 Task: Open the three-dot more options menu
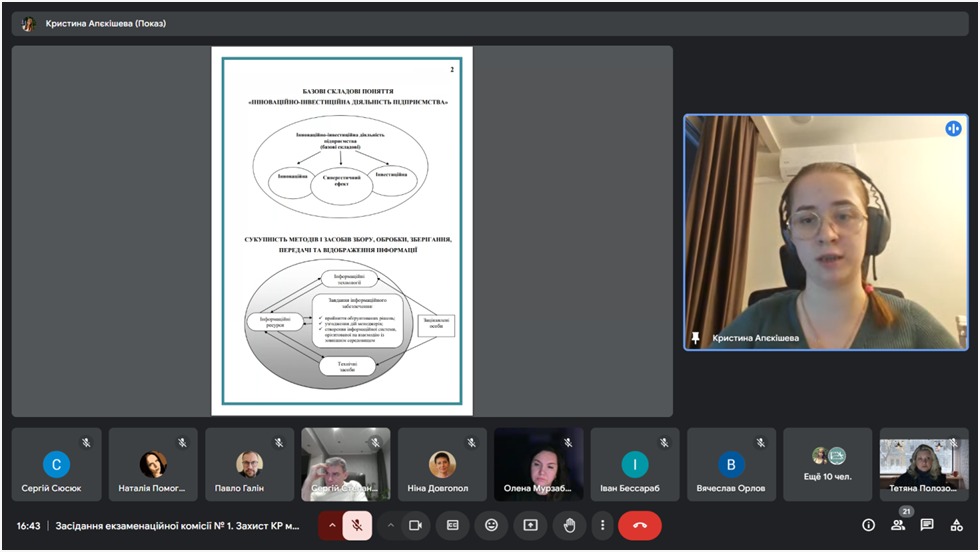pyautogui.click(x=602, y=525)
